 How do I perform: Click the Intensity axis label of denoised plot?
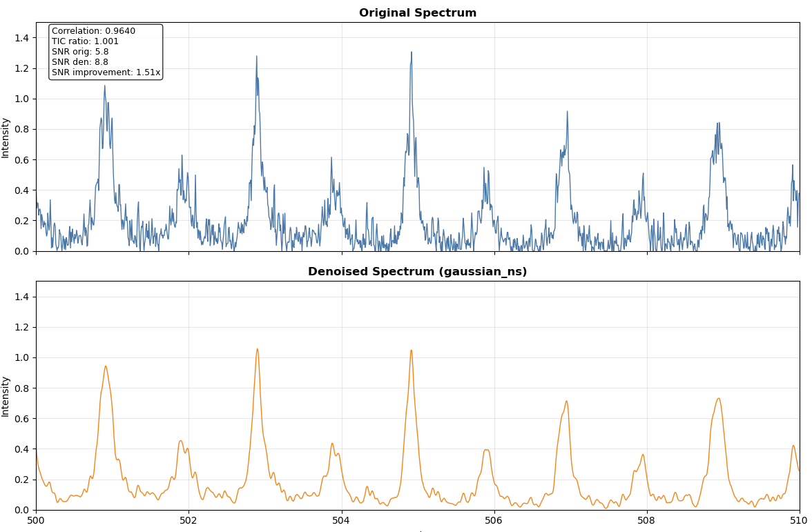6,396
